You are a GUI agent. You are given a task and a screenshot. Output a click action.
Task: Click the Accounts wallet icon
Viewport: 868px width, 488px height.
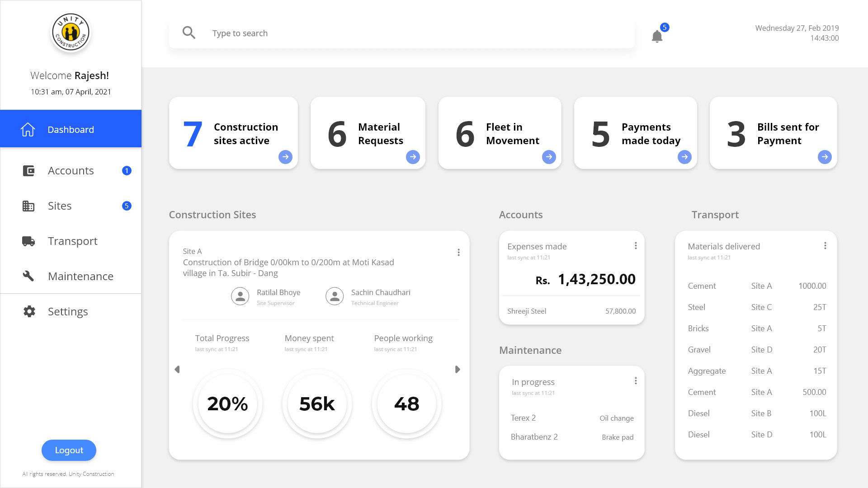pyautogui.click(x=28, y=171)
